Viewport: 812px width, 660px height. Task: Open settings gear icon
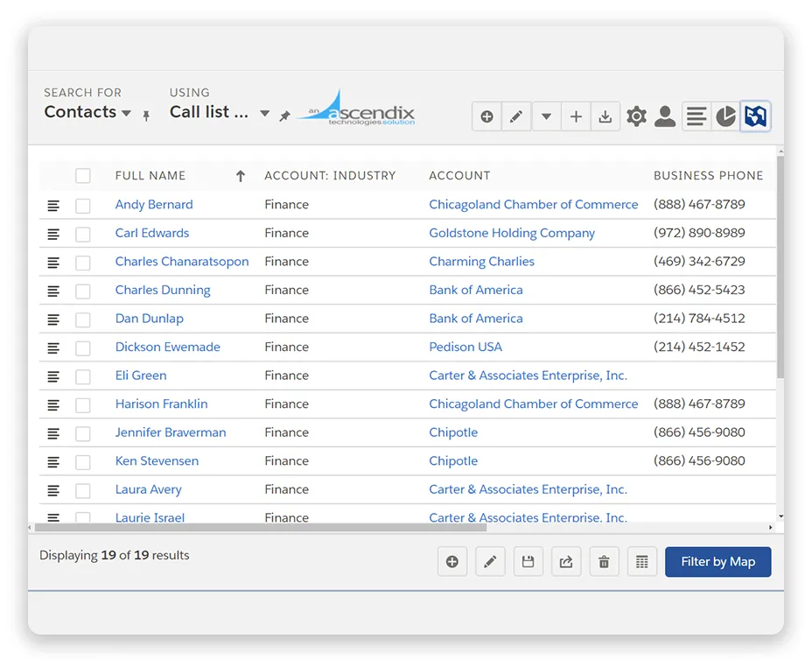[x=636, y=116]
